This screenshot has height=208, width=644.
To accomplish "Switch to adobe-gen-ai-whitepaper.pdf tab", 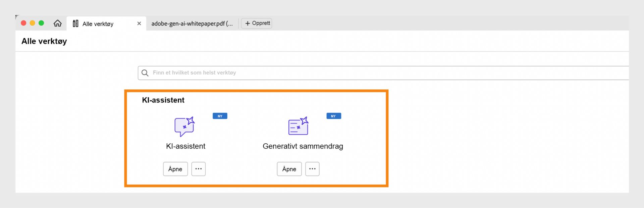I will 192,23.
